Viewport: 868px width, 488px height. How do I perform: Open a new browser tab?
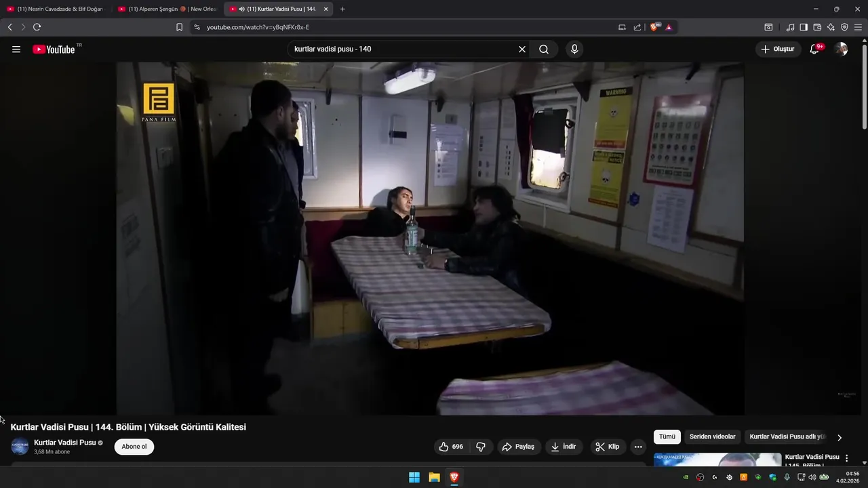click(x=342, y=9)
